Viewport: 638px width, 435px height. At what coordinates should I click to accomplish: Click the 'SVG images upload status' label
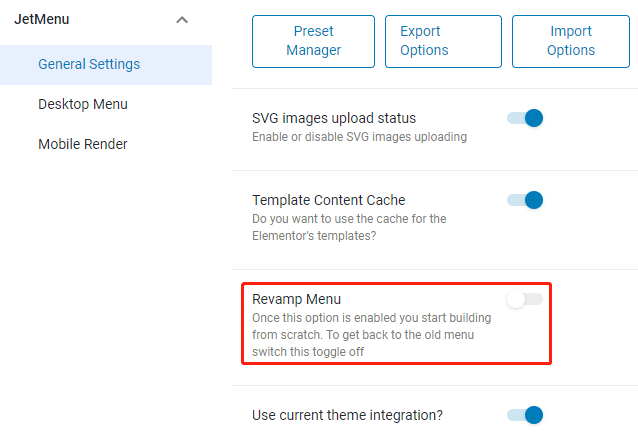334,118
